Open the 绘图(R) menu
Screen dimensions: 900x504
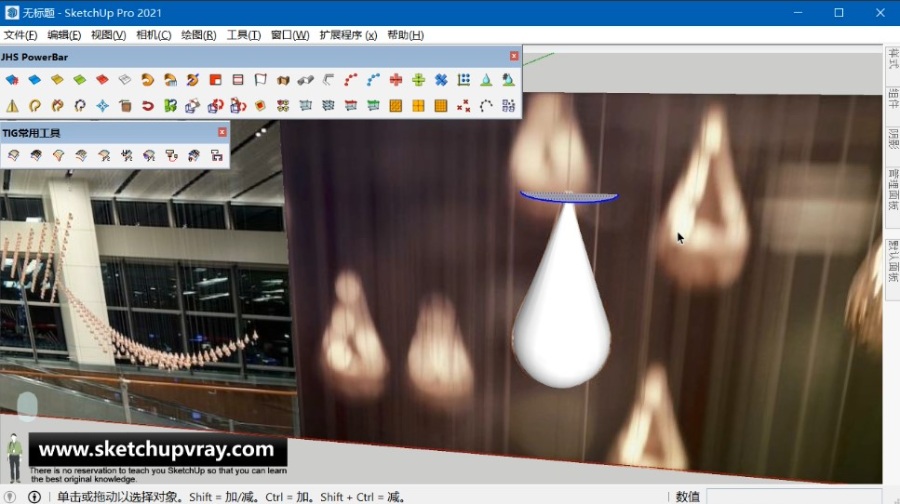click(x=199, y=35)
